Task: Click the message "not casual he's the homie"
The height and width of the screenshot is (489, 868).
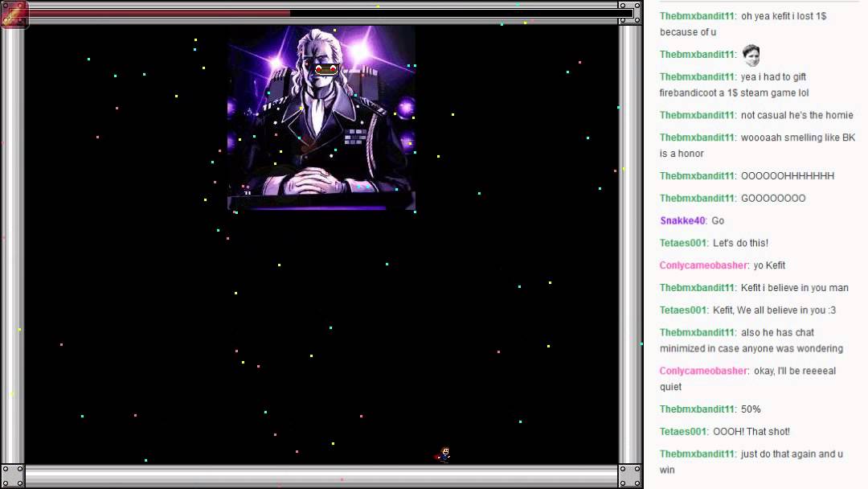Action: point(797,115)
